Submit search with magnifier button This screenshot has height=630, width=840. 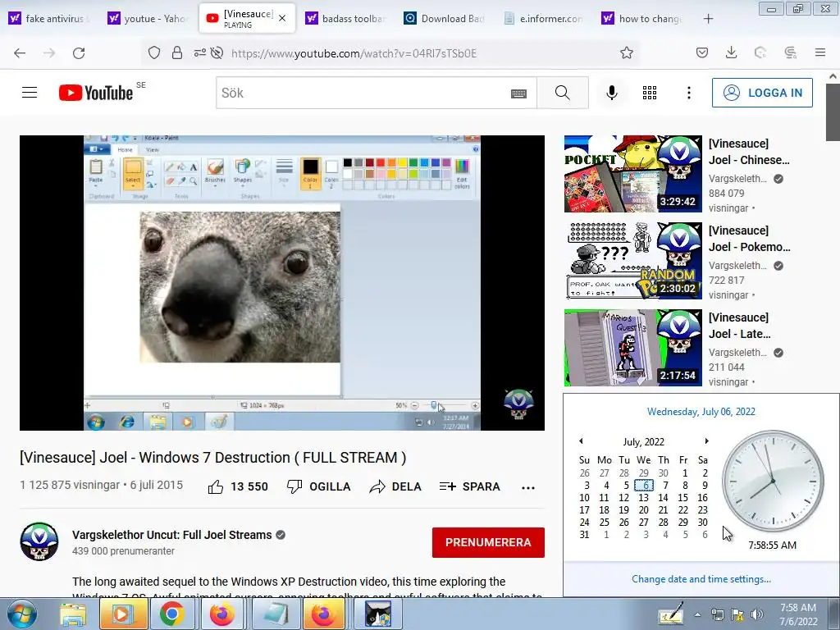click(x=563, y=93)
